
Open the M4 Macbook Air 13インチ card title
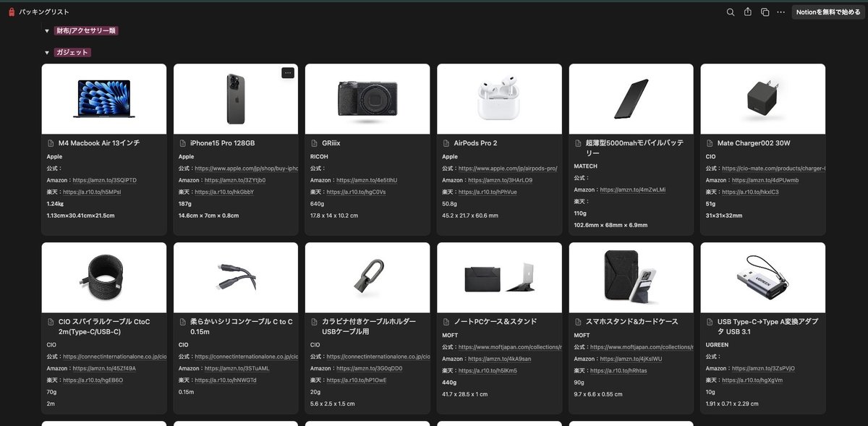tap(100, 143)
